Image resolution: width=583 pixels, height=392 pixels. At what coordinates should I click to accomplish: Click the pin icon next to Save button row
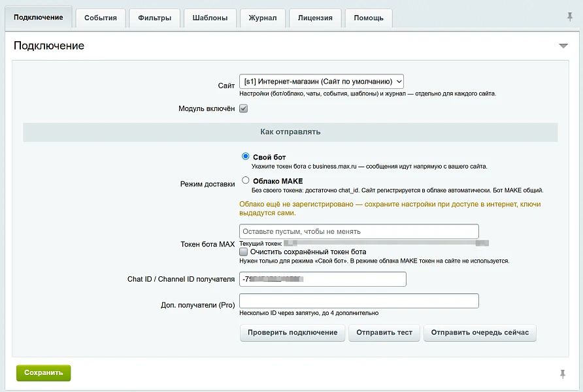coord(563,374)
